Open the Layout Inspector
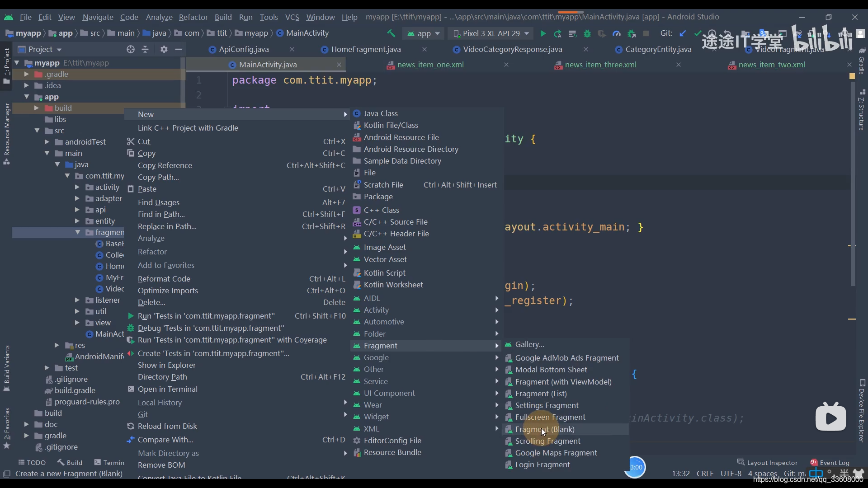868x488 pixels. 767,462
